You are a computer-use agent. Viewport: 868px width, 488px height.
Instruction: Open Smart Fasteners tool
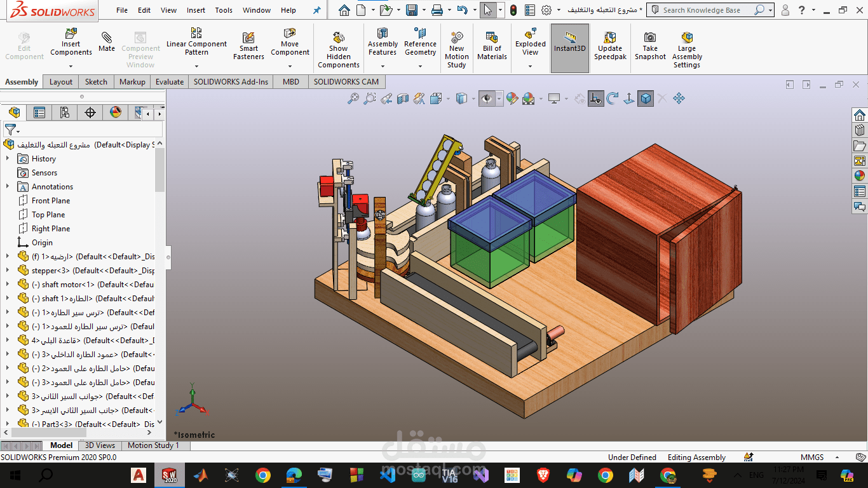248,46
